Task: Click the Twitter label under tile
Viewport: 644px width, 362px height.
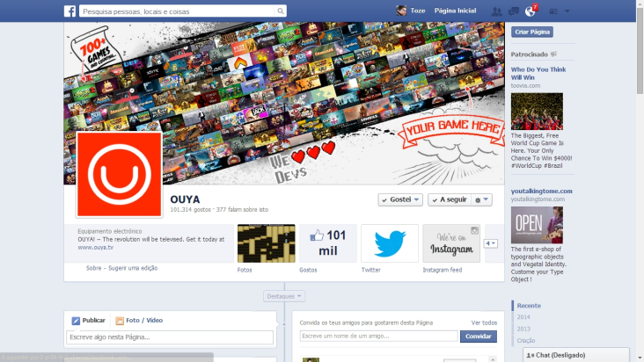Action: coord(371,270)
